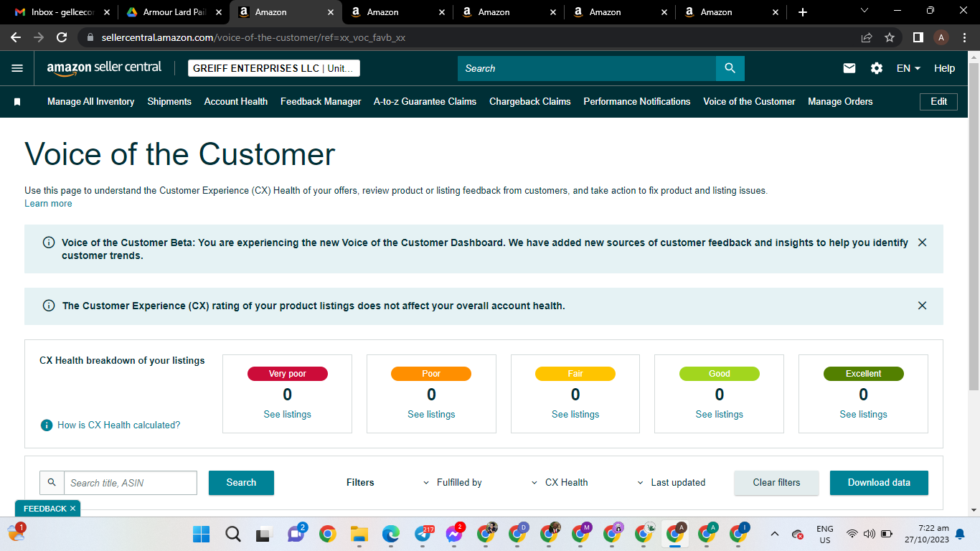Click the magnifier button beside the top search bar
Screen dimensions: 980x551
[730, 68]
